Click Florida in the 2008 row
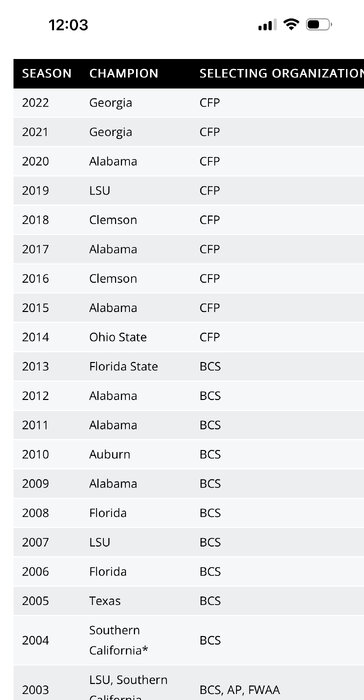Image resolution: width=364 pixels, height=700 pixels. pyautogui.click(x=108, y=513)
